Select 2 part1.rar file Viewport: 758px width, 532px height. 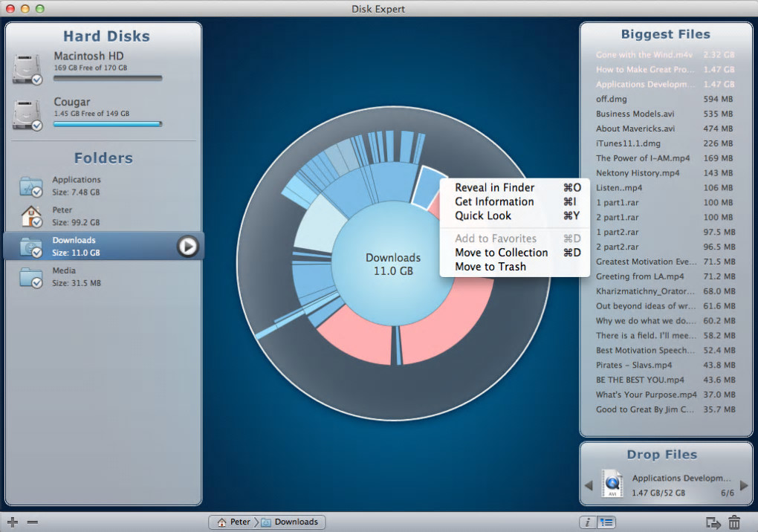(665, 218)
